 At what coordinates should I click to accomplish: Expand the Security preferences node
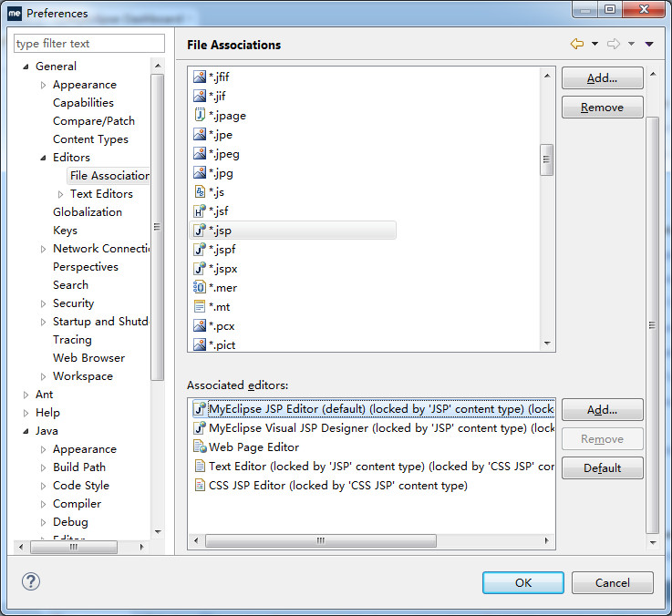click(43, 303)
